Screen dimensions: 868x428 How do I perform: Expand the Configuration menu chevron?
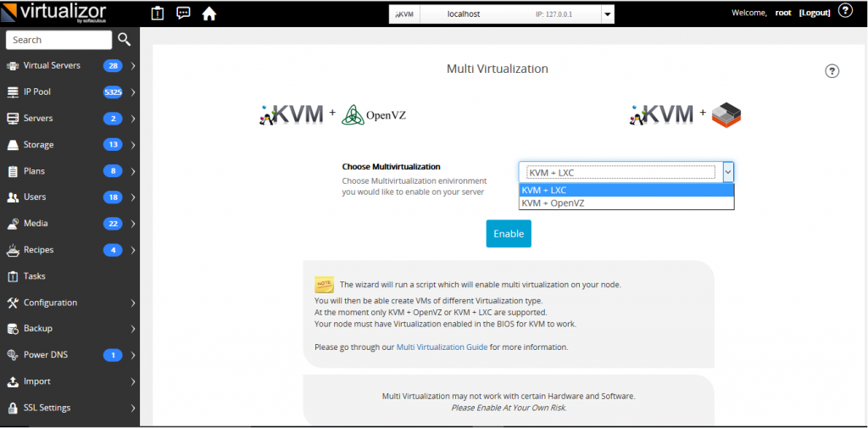(133, 303)
